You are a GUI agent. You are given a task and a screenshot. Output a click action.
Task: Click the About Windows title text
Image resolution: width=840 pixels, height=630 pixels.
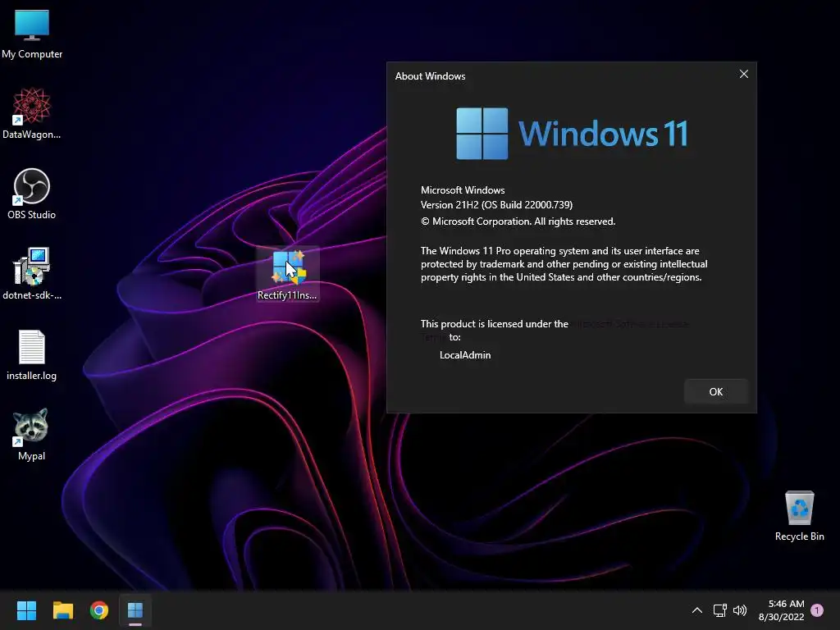pos(430,76)
